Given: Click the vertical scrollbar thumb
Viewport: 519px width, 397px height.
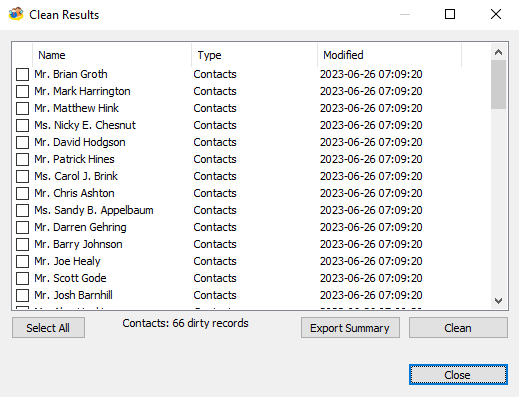Looking at the screenshot, I should (498, 84).
